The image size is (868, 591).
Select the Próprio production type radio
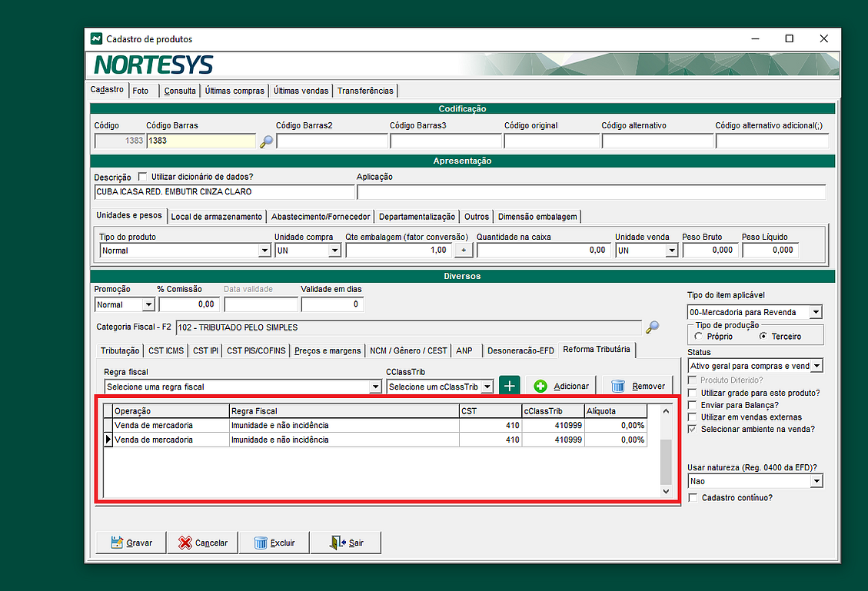[x=698, y=337]
